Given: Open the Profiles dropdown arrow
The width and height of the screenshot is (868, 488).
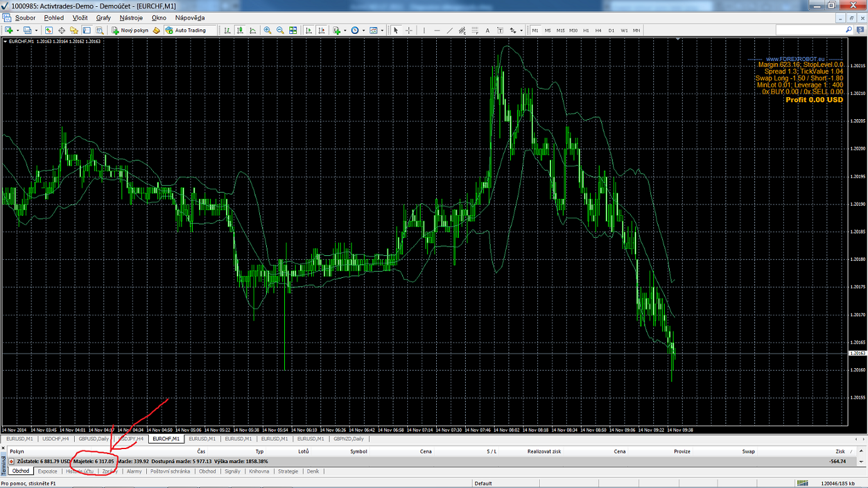Looking at the screenshot, I should [36, 30].
